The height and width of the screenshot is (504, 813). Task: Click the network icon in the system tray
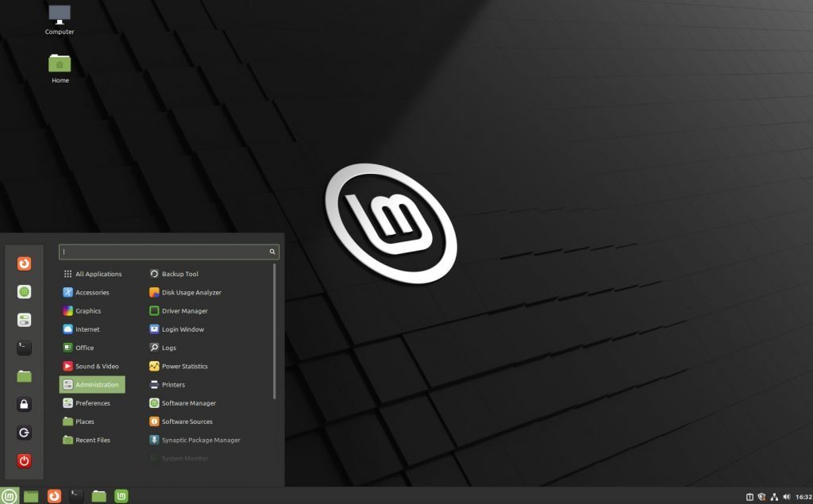[x=775, y=496]
